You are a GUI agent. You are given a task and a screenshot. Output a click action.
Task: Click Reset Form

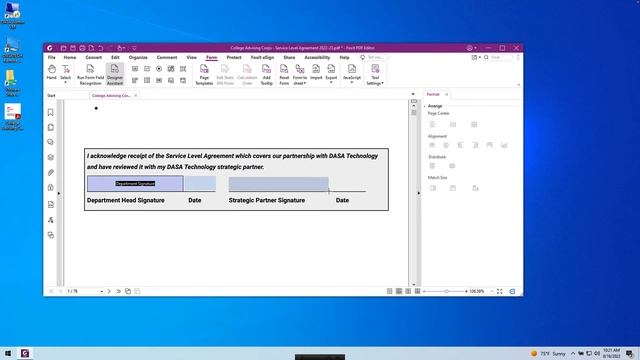tap(284, 74)
